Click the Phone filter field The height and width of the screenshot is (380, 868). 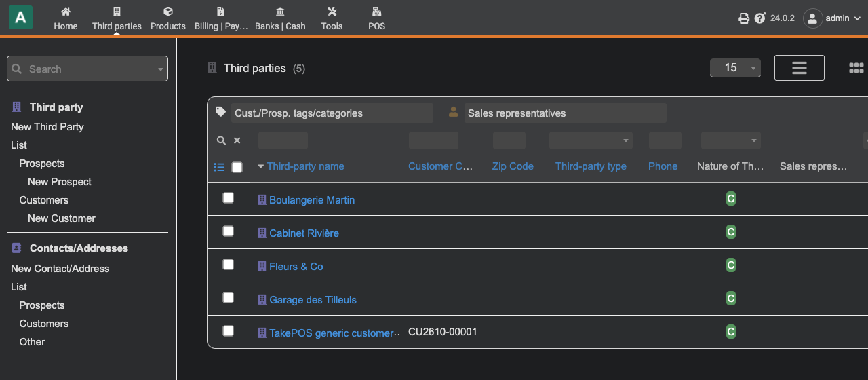pos(665,140)
